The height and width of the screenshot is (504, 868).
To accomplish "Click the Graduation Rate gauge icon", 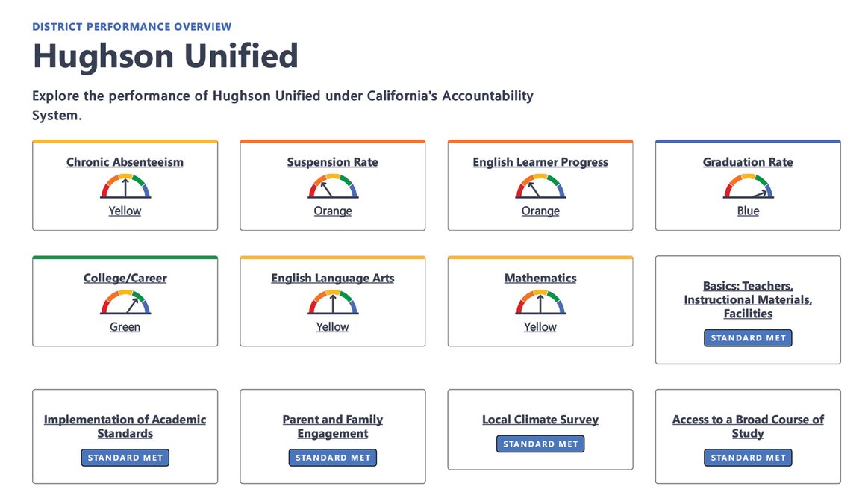I will pyautogui.click(x=748, y=187).
